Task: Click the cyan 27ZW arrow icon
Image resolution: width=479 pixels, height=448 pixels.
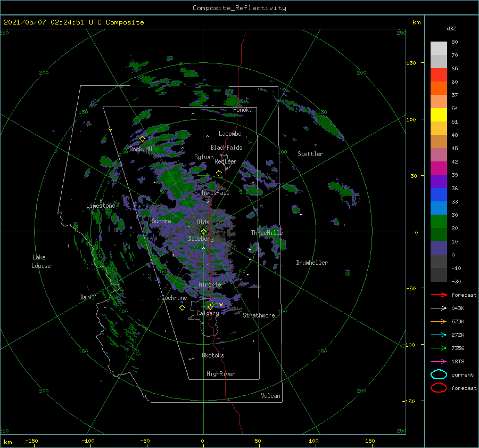Action: [439, 335]
